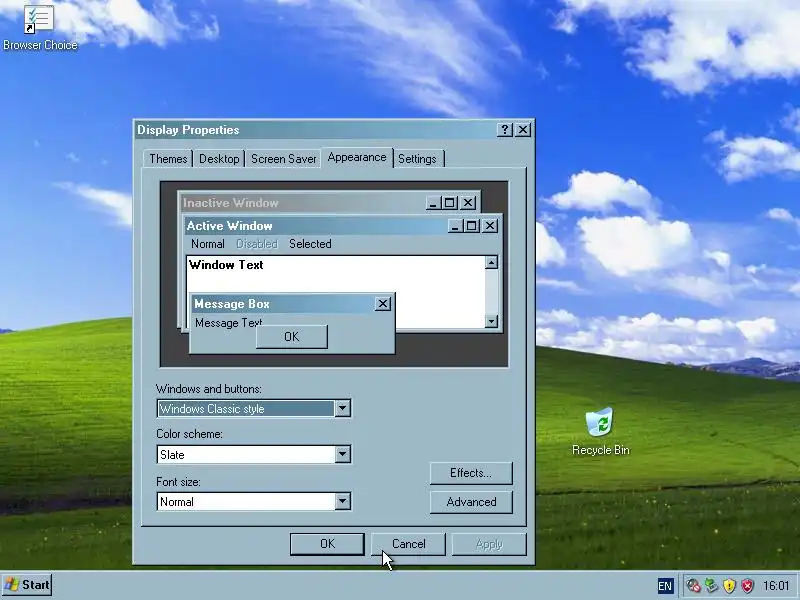Viewport: 800px width, 600px height.
Task: Open the Windows and buttons style dropdown
Action: (342, 408)
